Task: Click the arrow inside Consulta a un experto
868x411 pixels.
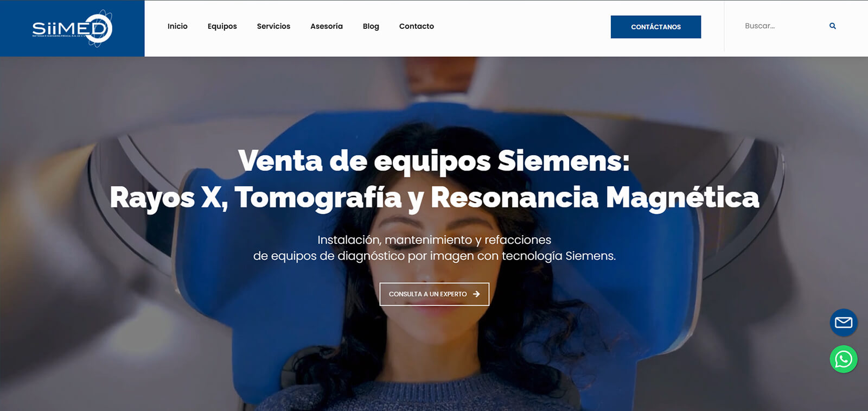Action: [476, 294]
